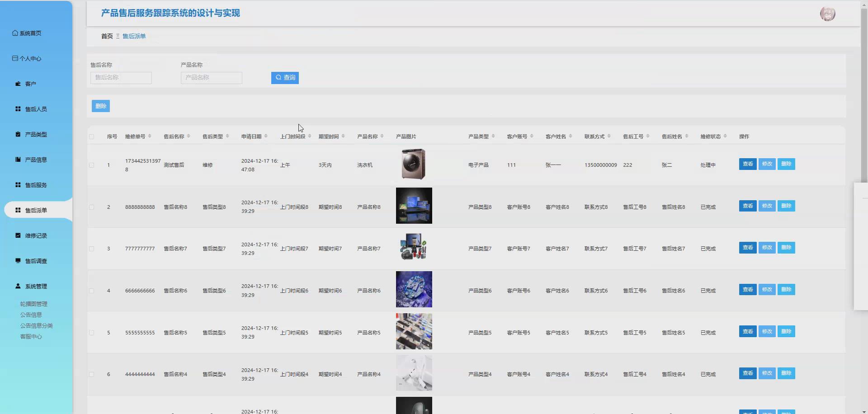Click the 维修记录 sidebar icon
868x414 pixels.
(18, 235)
